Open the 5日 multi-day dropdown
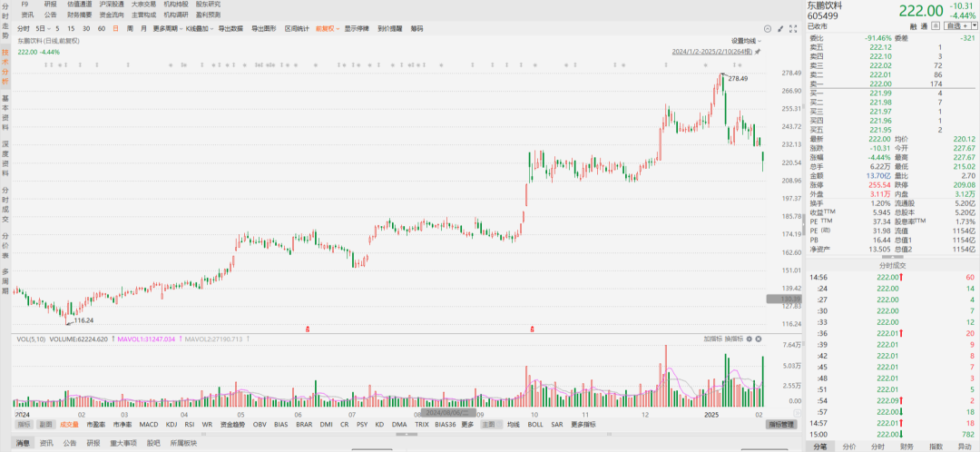This screenshot has height=452, width=980. (42, 29)
